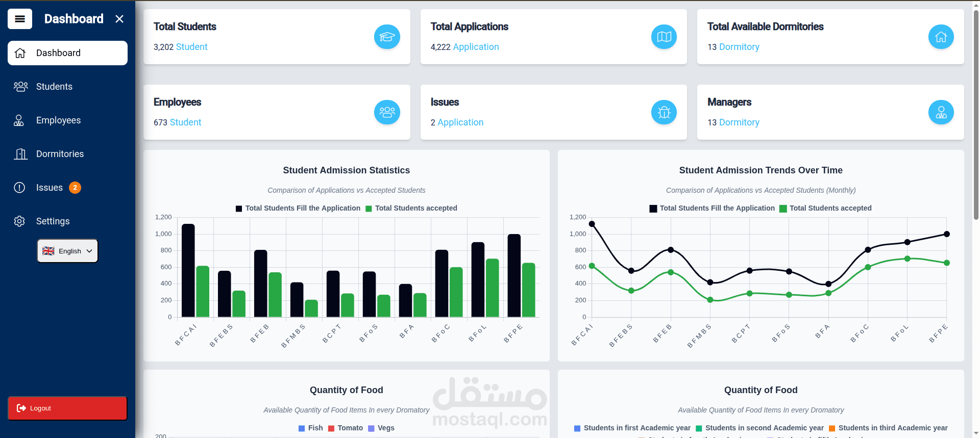
Task: Toggle 'Total Students accepted' legend in bar chart
Action: pyautogui.click(x=411, y=208)
